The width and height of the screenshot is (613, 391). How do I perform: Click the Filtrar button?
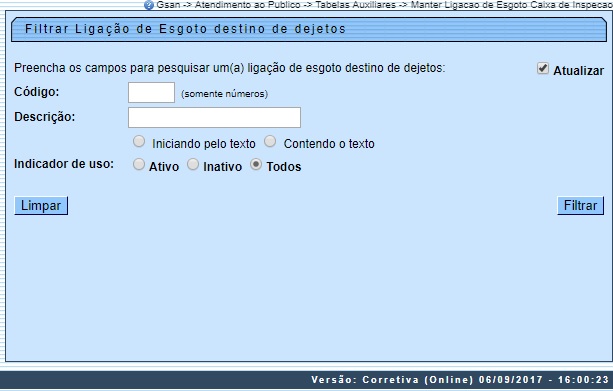[x=581, y=206]
